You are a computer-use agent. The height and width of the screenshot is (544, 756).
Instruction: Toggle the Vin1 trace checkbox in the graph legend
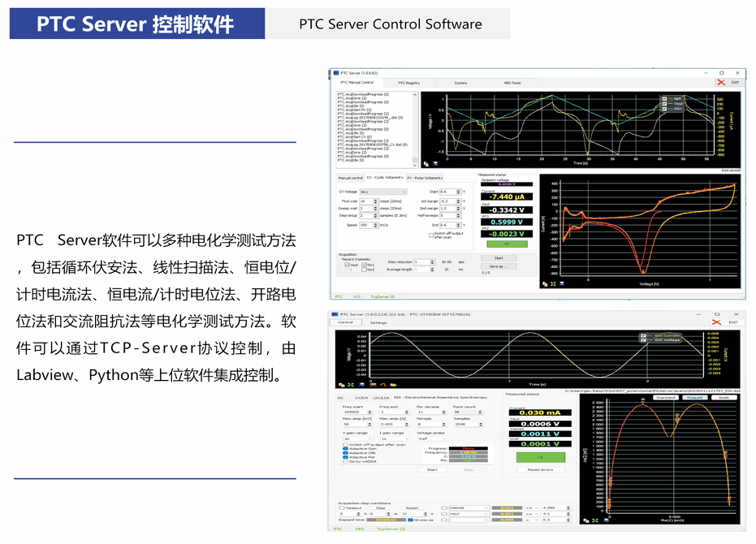click(x=664, y=109)
